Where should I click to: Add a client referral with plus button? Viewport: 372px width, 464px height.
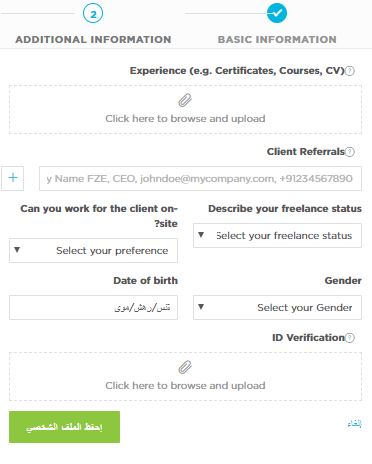tap(13, 178)
